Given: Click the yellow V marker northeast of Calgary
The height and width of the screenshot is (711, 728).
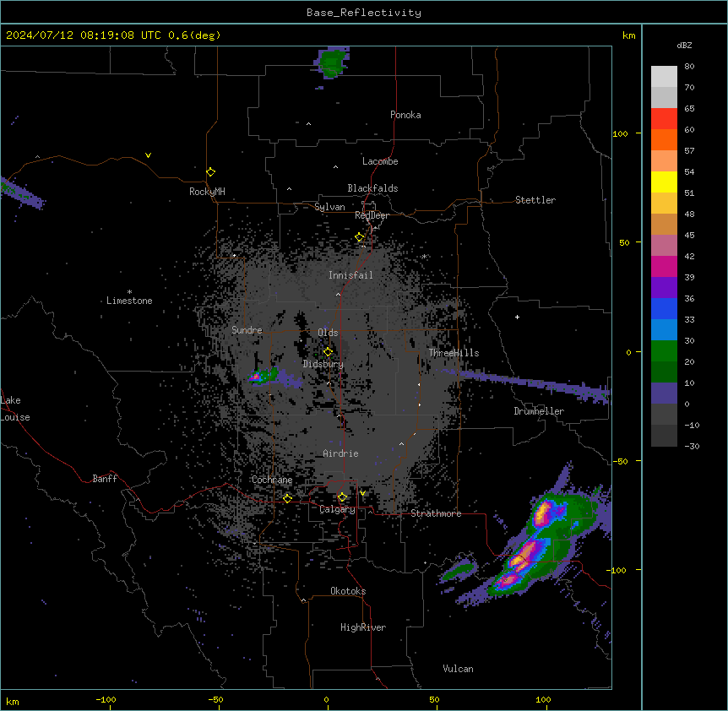Looking at the screenshot, I should (x=362, y=493).
